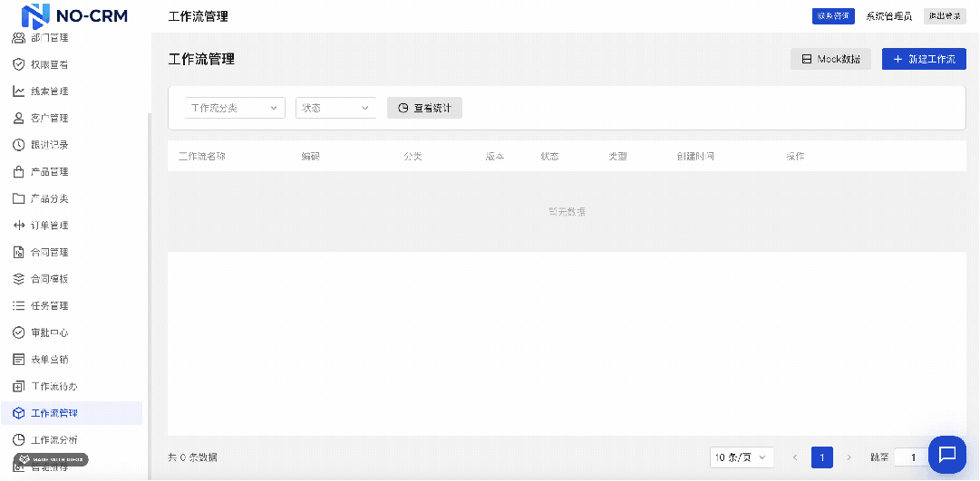The height and width of the screenshot is (481, 980).
Task: Expand the 工作流分类 filter dropdown
Action: tap(235, 108)
